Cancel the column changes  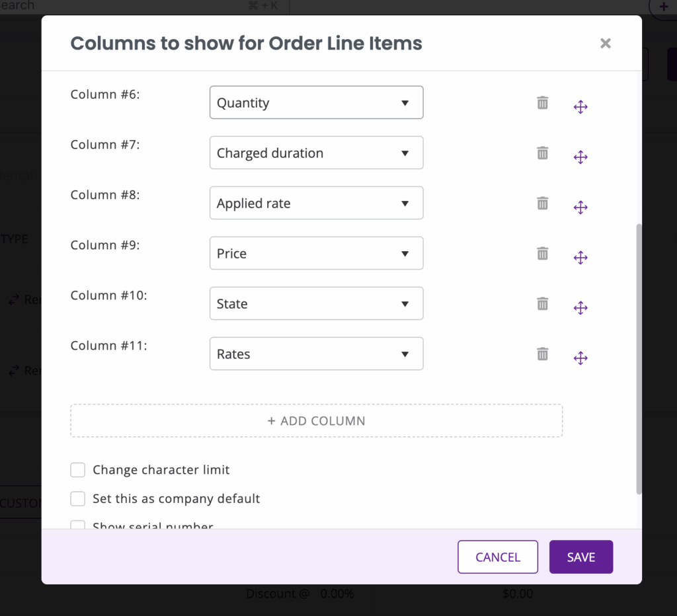click(x=497, y=557)
